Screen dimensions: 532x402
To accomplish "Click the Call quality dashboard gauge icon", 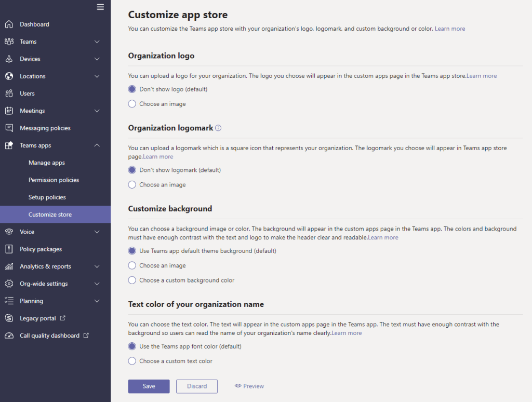I will 9,336.
